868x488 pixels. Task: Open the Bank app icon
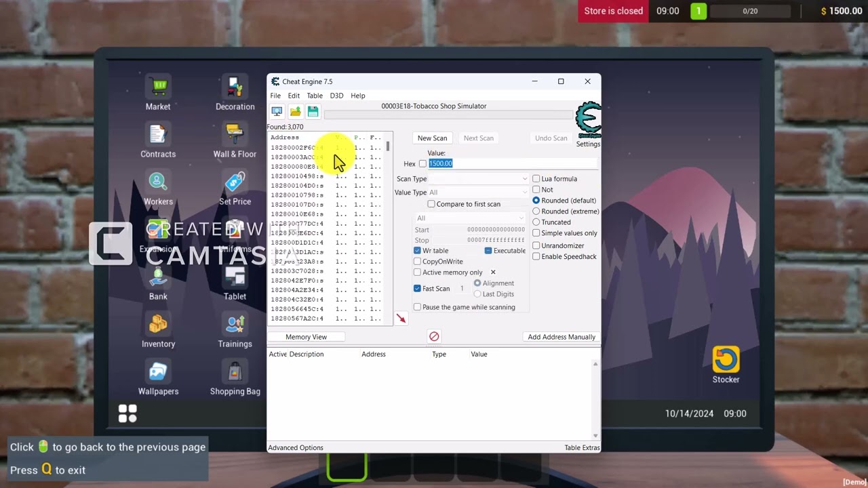(158, 277)
